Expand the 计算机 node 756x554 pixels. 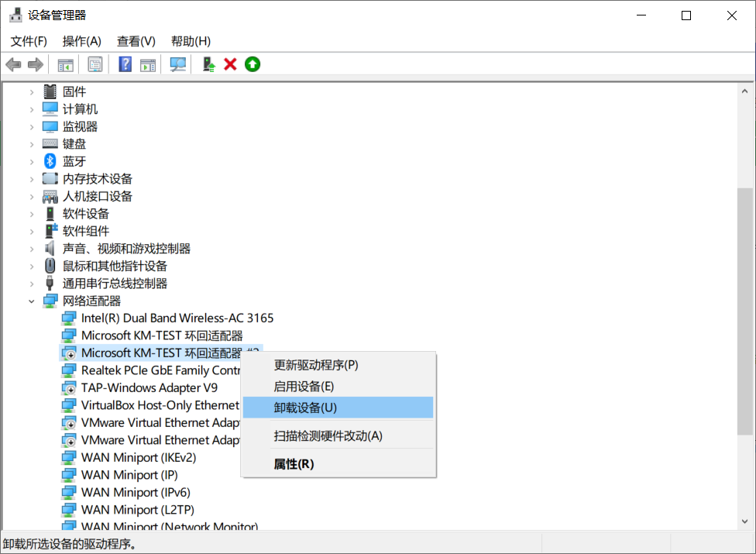pos(32,109)
